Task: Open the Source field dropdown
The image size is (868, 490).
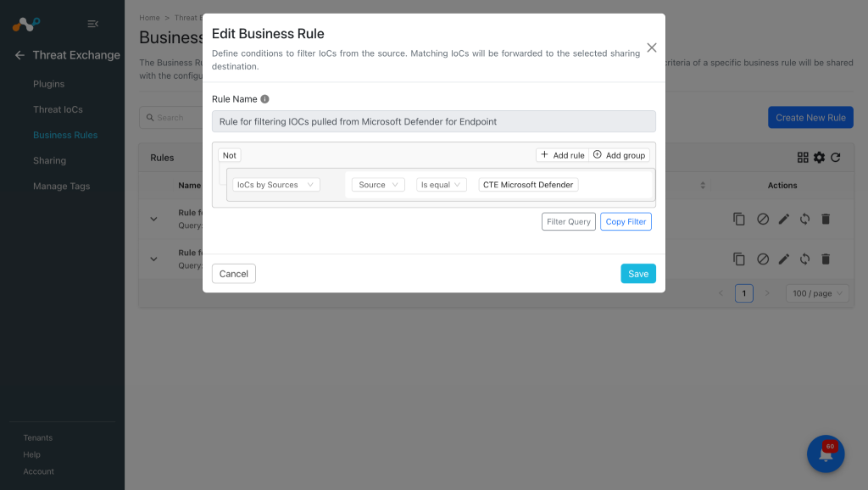Action: click(x=378, y=185)
